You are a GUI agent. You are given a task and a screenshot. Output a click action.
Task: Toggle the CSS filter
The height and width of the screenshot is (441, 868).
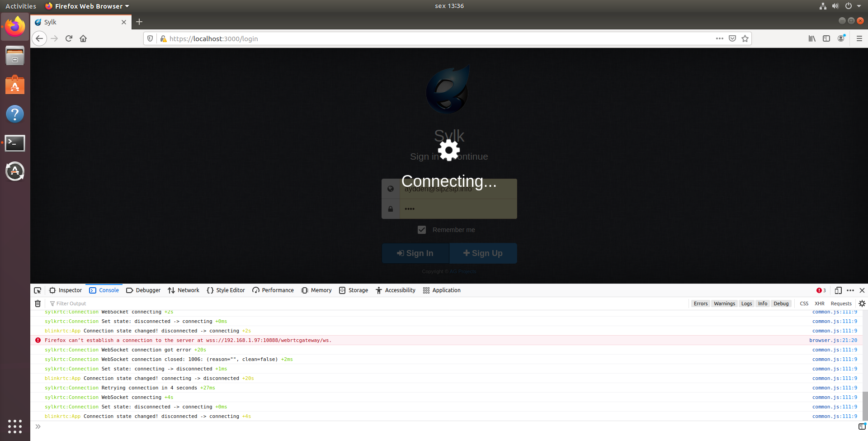(x=804, y=303)
